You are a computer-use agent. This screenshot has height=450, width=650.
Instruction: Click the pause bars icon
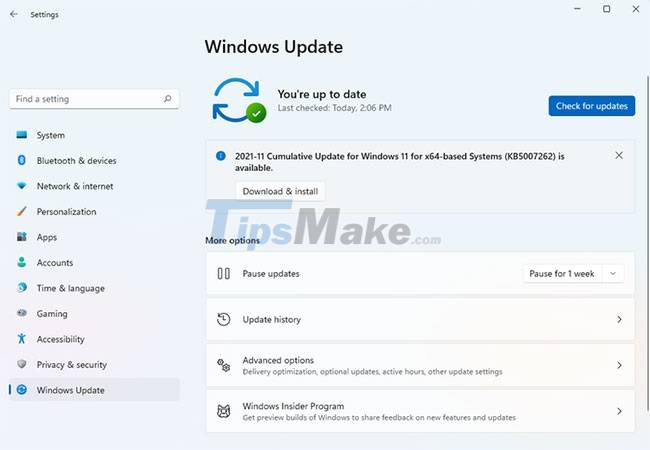pyautogui.click(x=223, y=273)
